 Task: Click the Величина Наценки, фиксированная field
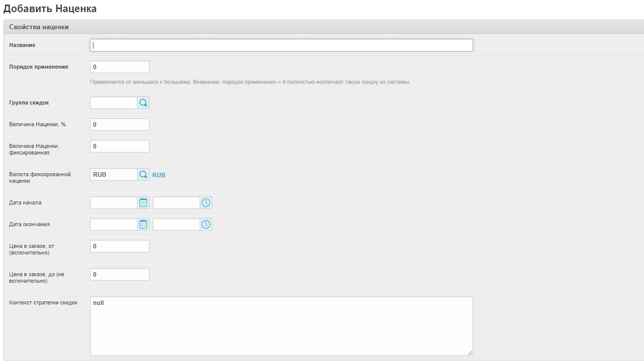click(x=119, y=146)
